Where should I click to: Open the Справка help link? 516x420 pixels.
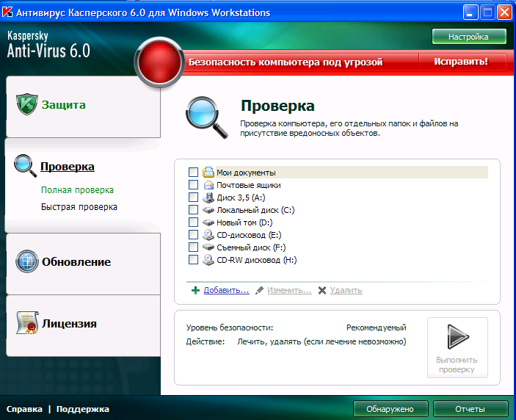point(24,409)
